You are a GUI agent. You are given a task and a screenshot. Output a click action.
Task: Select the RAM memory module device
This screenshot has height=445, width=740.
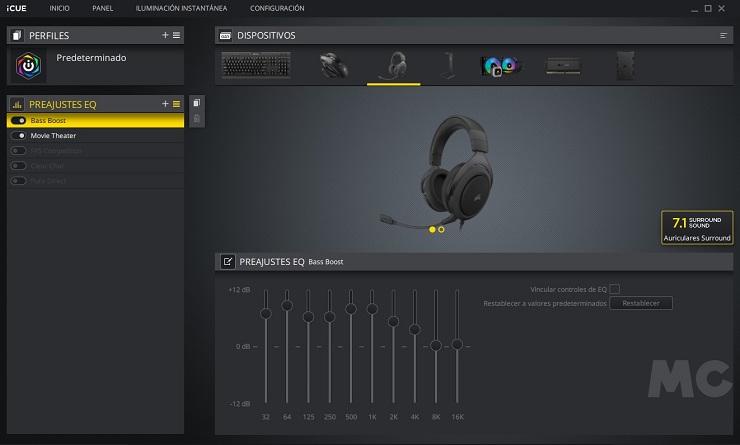pos(565,66)
